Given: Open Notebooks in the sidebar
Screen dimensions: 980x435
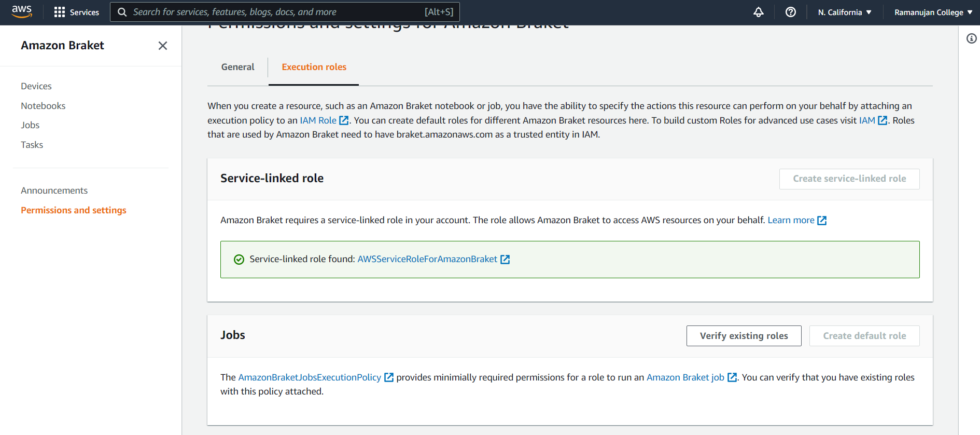Looking at the screenshot, I should 43,106.
